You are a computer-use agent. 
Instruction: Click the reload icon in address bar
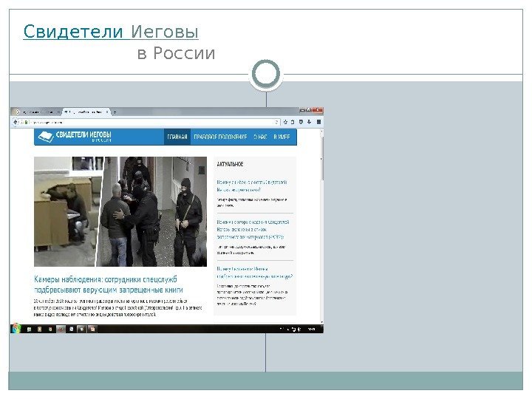point(276,122)
